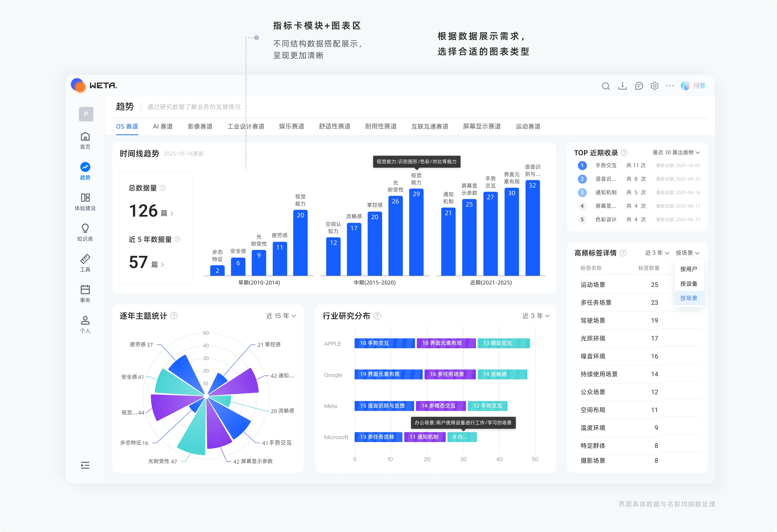Click the 32 语音识别 bar in chart
Viewport: 777px width, 532px height.
click(532, 228)
